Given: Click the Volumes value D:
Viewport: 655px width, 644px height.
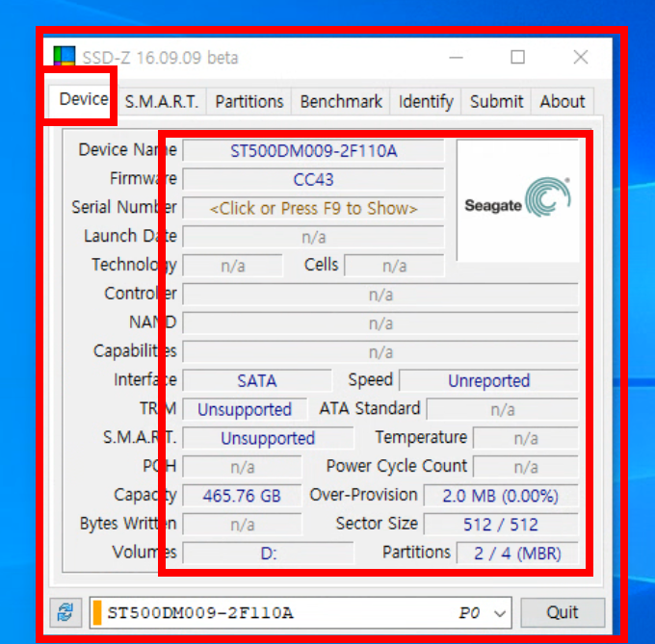Looking at the screenshot, I should click(x=268, y=554).
